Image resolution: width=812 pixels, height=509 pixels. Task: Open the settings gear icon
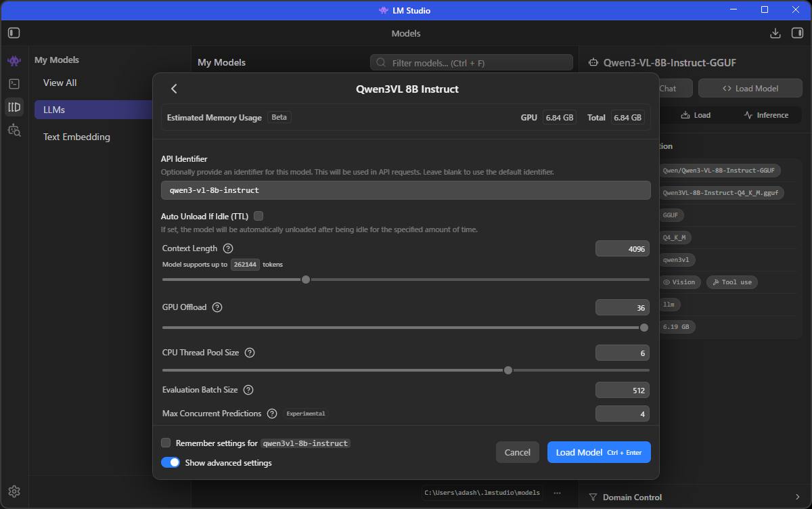(x=14, y=491)
